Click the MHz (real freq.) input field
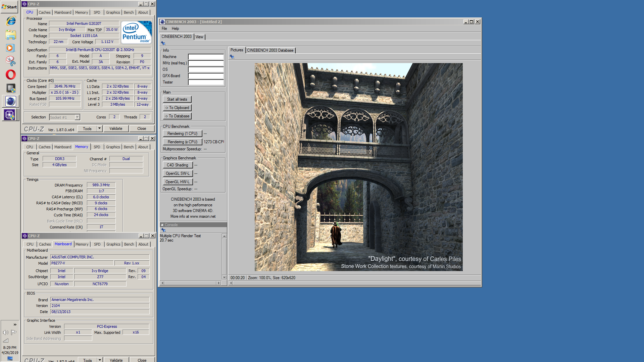644x362 pixels. click(x=206, y=63)
